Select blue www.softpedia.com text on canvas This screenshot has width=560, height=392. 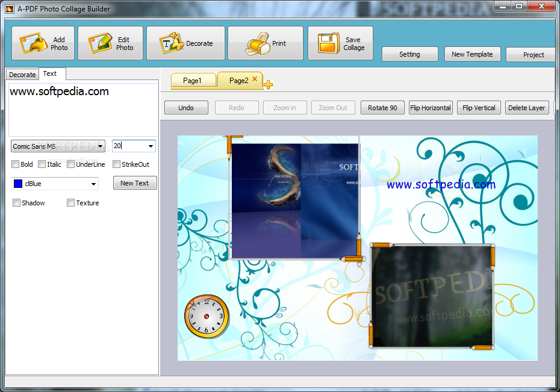click(x=441, y=185)
